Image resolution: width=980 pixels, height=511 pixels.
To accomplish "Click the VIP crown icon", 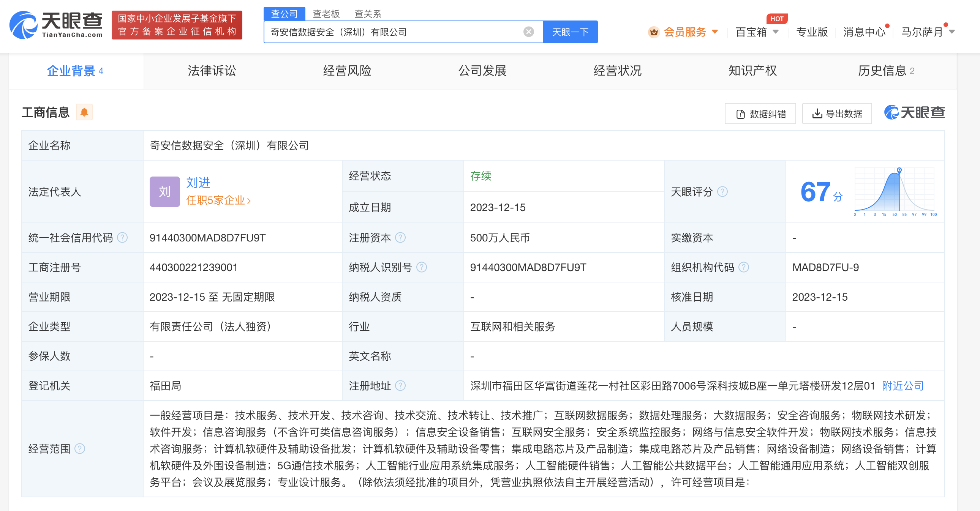I will [x=654, y=32].
